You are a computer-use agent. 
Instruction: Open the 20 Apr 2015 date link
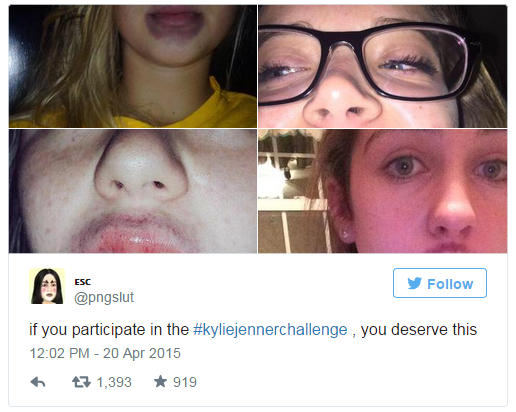(x=142, y=353)
